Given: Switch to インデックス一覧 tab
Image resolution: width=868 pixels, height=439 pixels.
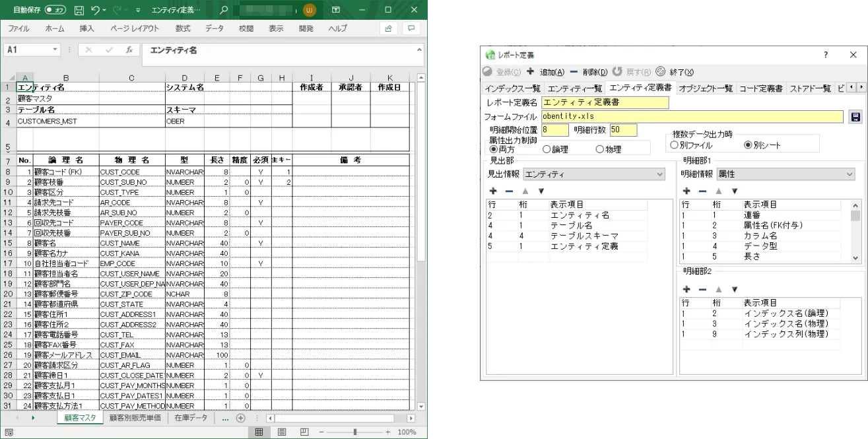Looking at the screenshot, I should (513, 88).
